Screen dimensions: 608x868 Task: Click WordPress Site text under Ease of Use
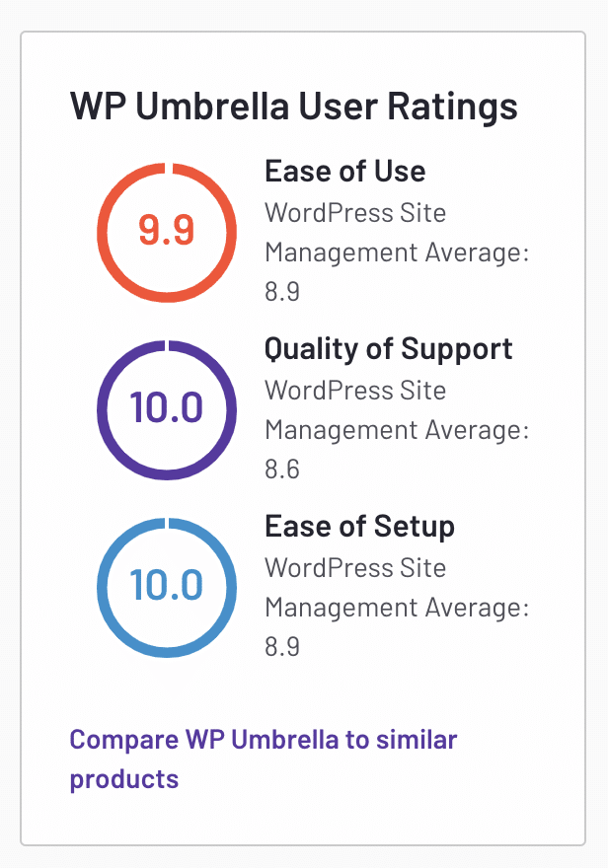355,213
